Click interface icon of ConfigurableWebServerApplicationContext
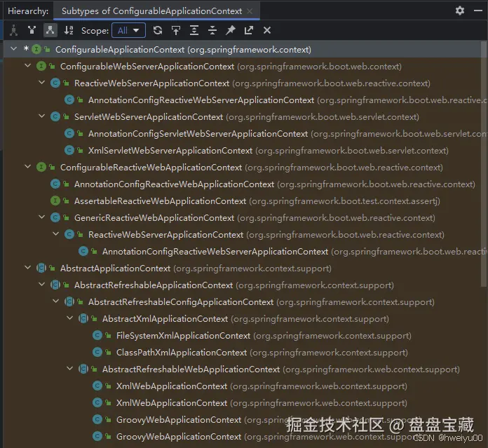The height and width of the screenshot is (448, 488). click(x=41, y=66)
